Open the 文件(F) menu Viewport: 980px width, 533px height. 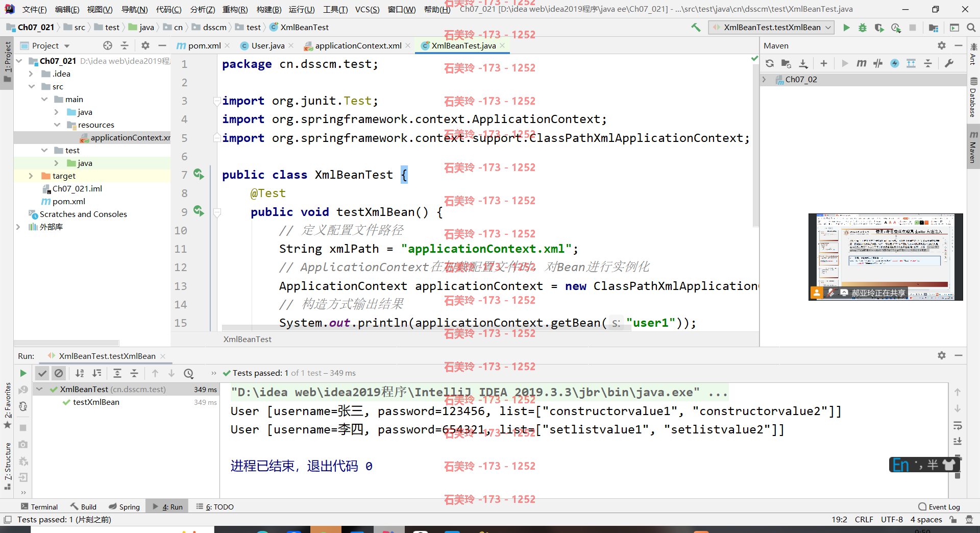click(x=34, y=9)
